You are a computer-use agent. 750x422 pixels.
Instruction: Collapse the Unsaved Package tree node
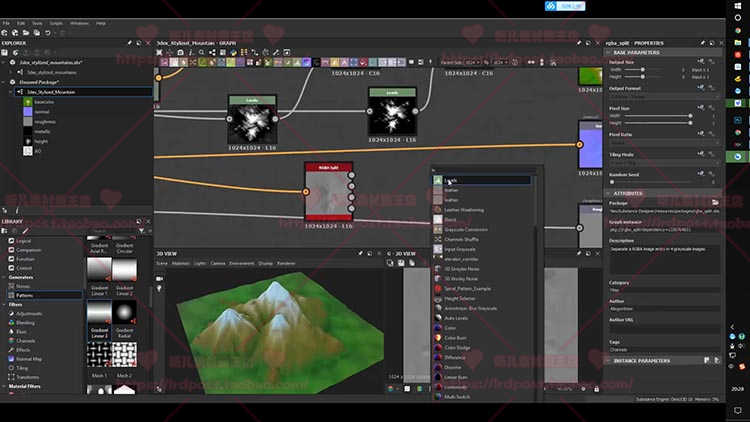pos(4,82)
